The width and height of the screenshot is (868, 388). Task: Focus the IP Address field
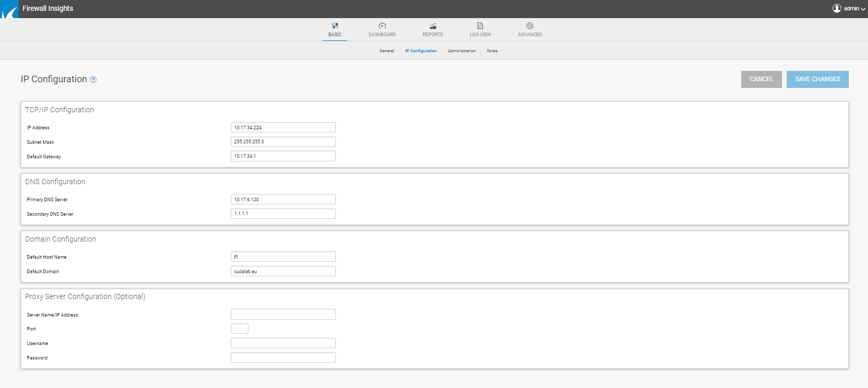[x=283, y=127]
